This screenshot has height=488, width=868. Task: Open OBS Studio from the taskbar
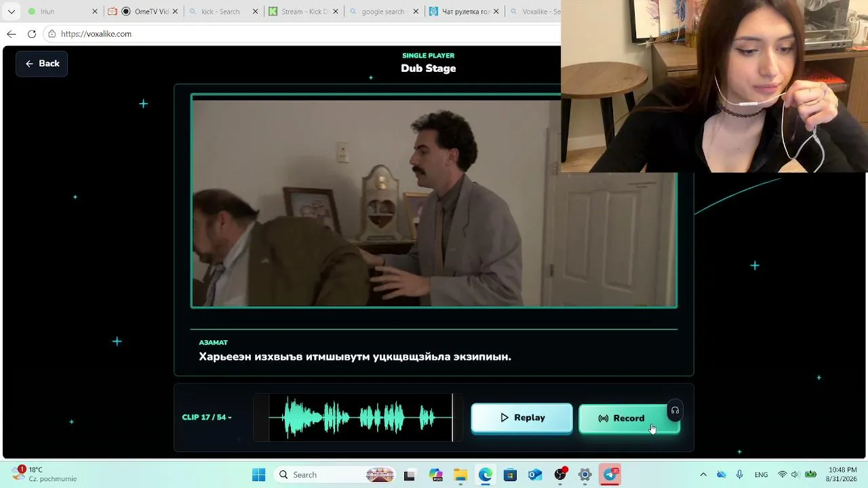[x=560, y=474]
